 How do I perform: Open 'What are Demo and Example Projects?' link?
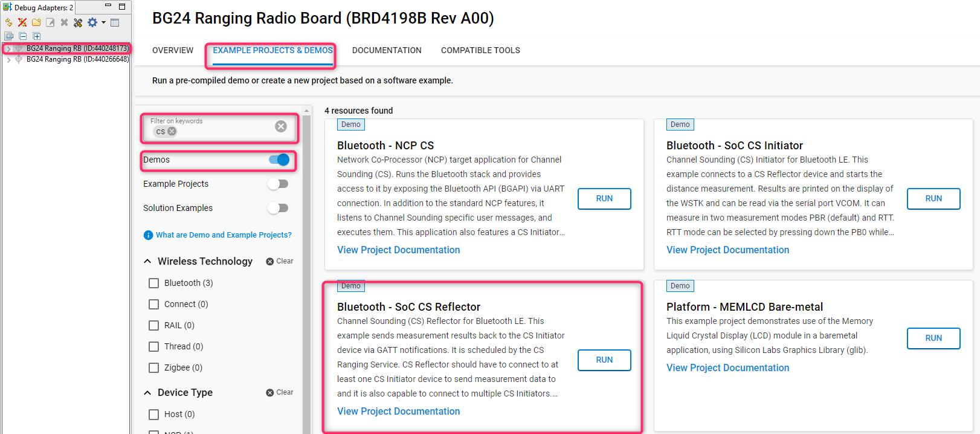click(x=224, y=235)
